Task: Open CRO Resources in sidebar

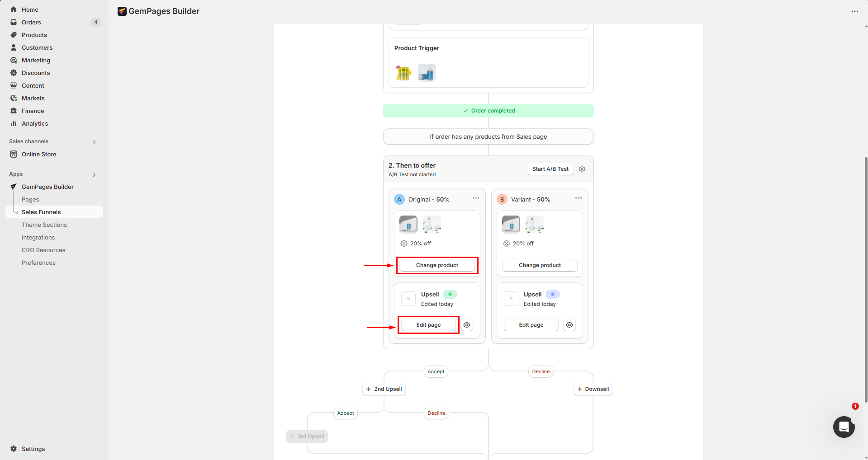Action: click(43, 250)
